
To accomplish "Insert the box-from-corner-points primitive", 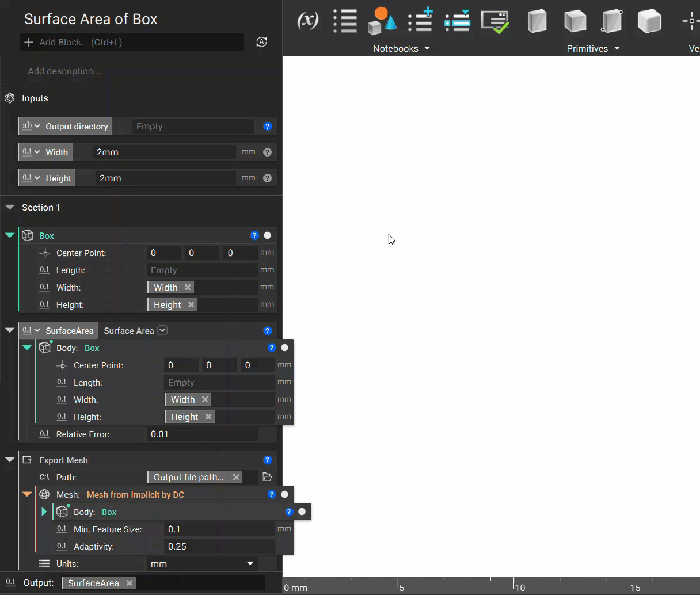I will [612, 21].
